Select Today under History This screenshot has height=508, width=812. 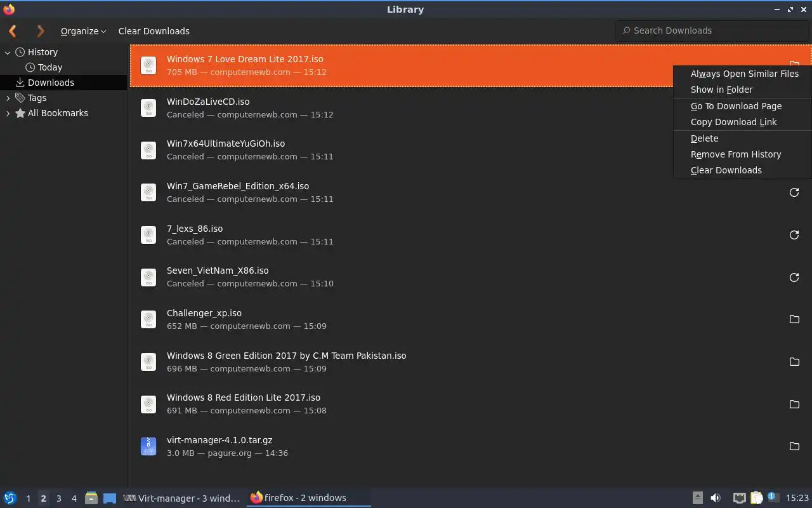pyautogui.click(x=49, y=67)
